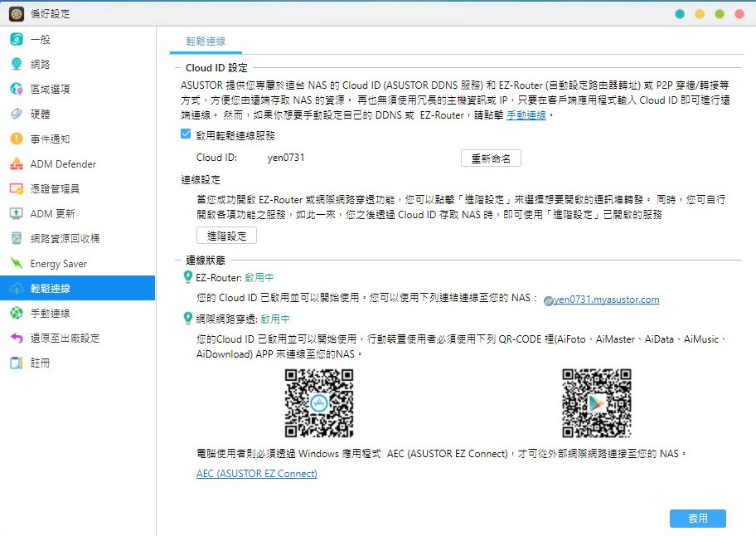Click the 進階設定 advanced settings button
The image size is (756, 536).
226,236
